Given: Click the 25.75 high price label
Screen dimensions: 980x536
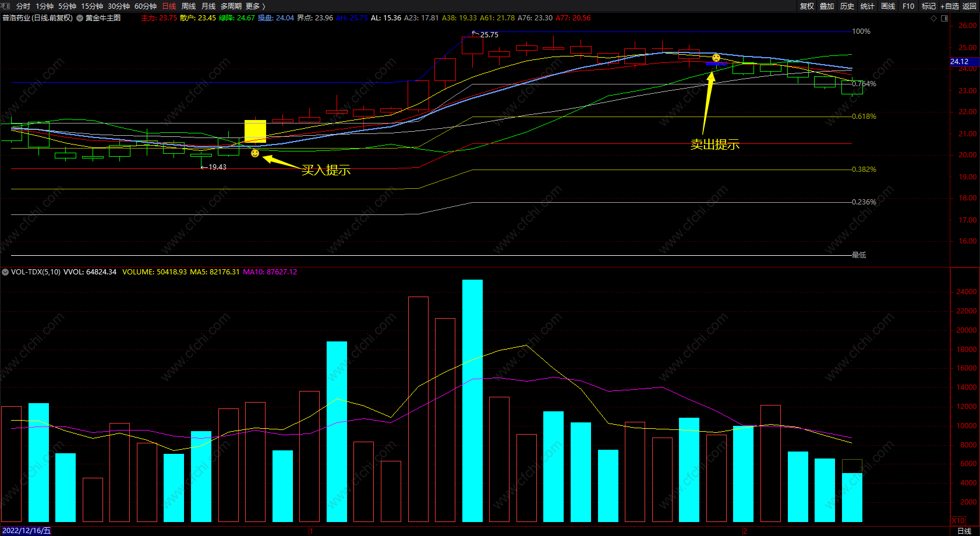Looking at the screenshot, I should point(489,35).
